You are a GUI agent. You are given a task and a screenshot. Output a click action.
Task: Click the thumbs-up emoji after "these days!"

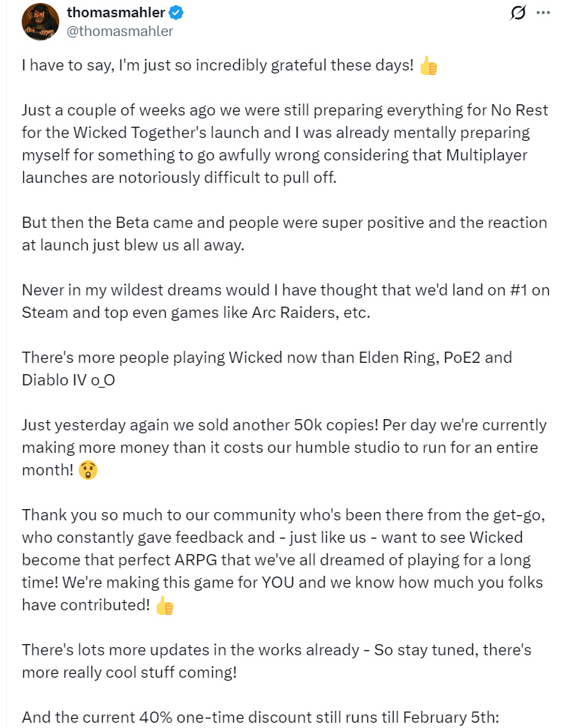click(428, 65)
